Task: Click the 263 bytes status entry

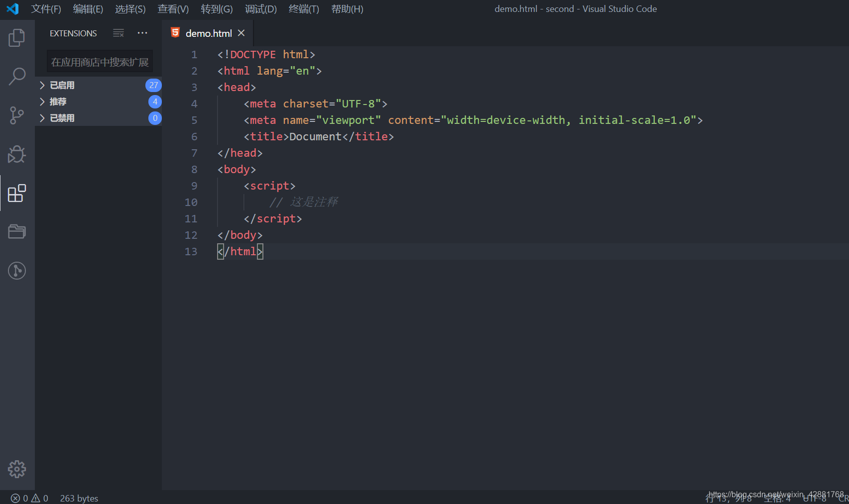Action: pos(79,498)
